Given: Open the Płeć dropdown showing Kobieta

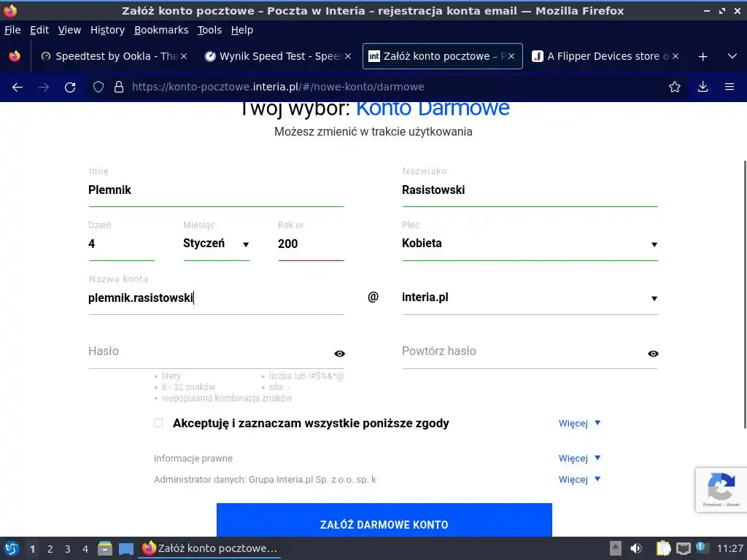Looking at the screenshot, I should click(530, 244).
